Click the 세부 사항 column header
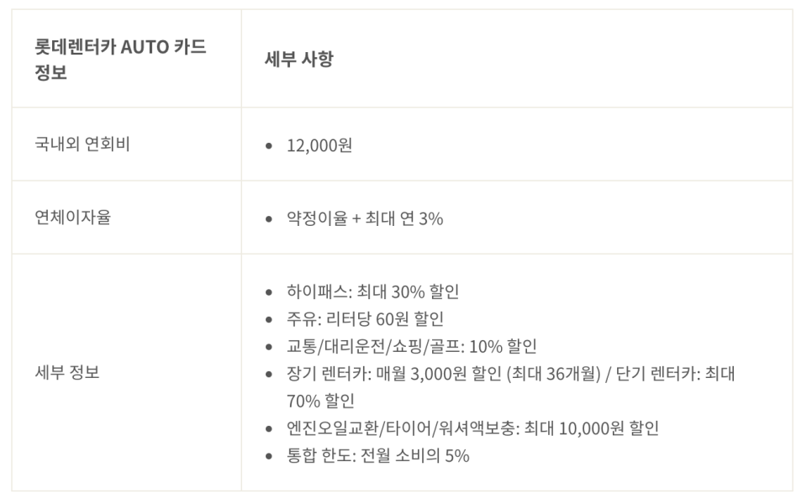The image size is (812, 504). tap(298, 59)
